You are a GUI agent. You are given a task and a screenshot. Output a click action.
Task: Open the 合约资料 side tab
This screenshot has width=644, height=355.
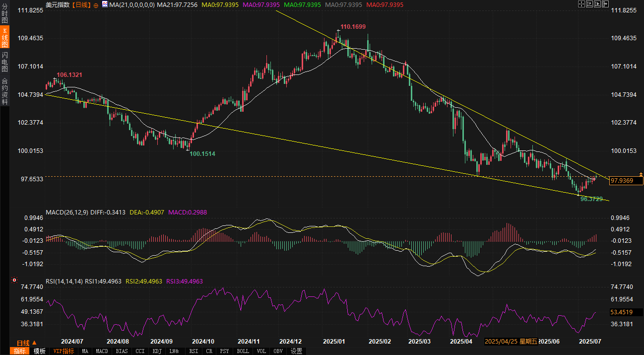tap(4, 90)
